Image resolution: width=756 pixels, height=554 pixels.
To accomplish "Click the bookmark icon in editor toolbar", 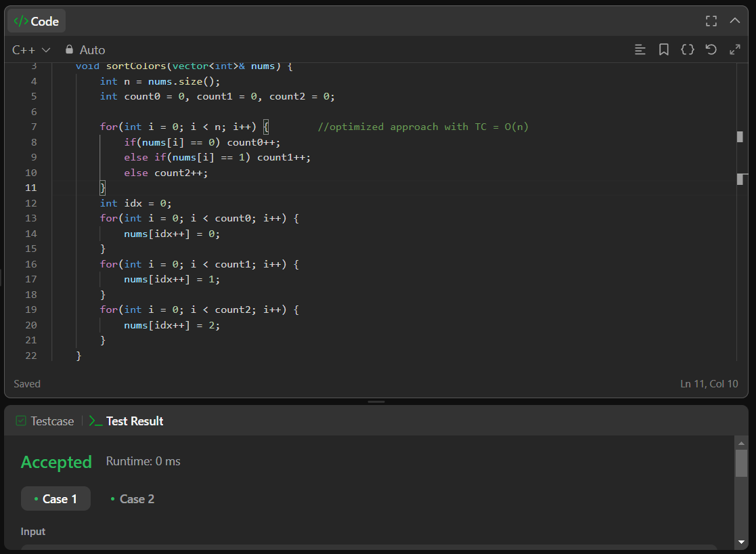I will point(664,49).
